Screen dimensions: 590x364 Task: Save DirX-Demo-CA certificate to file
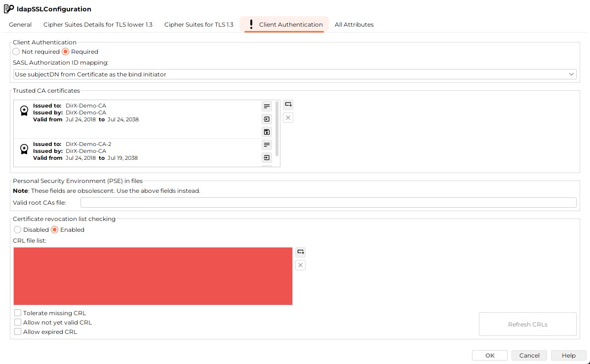coord(267,132)
